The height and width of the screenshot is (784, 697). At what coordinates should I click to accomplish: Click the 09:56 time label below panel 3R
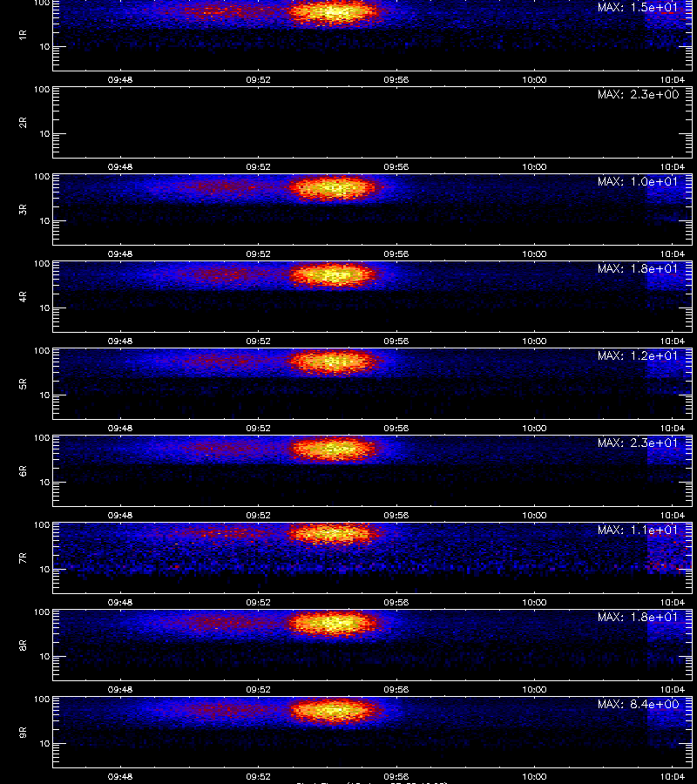(396, 254)
